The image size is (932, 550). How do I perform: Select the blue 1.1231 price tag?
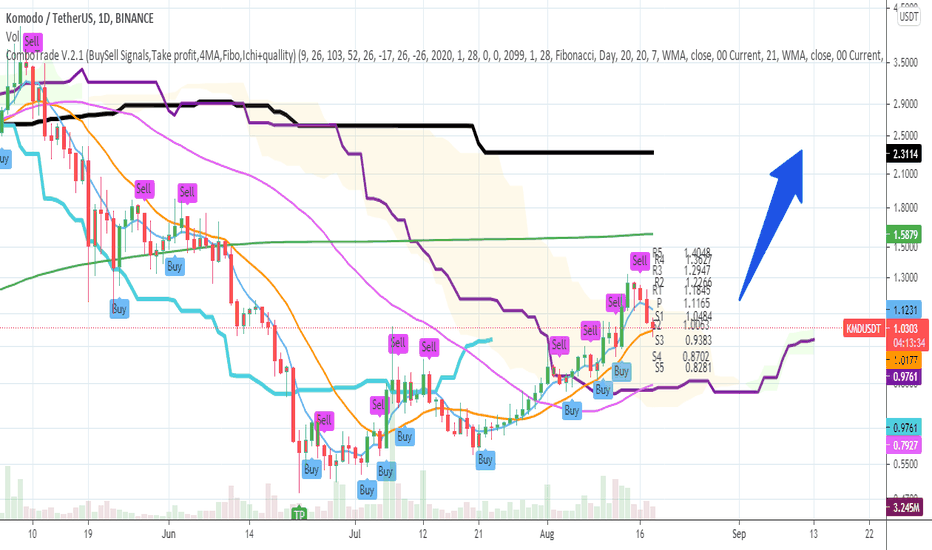[904, 310]
